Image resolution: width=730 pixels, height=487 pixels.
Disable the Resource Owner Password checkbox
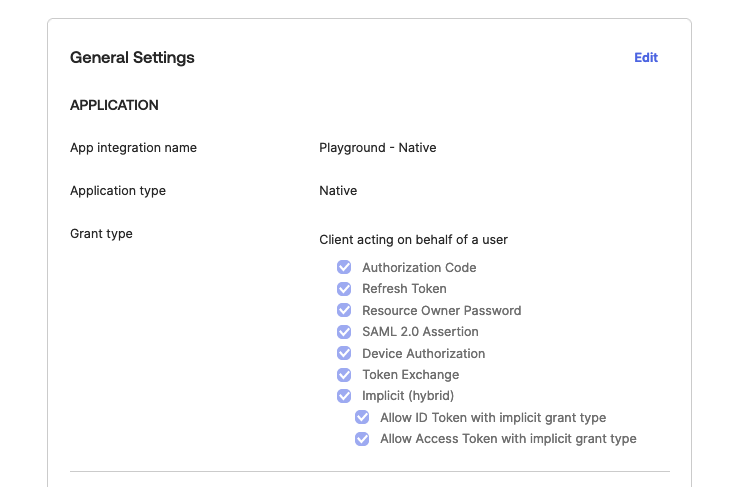point(344,310)
